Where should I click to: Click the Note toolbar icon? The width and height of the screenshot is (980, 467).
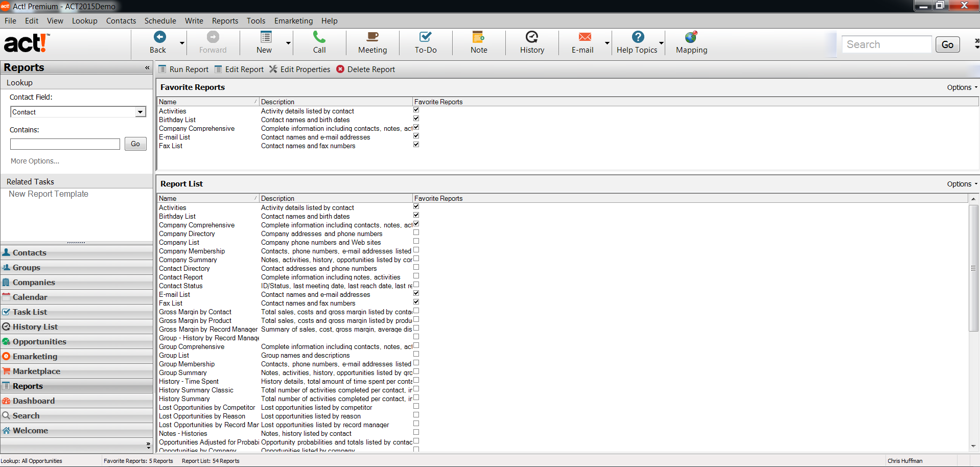pyautogui.click(x=479, y=37)
